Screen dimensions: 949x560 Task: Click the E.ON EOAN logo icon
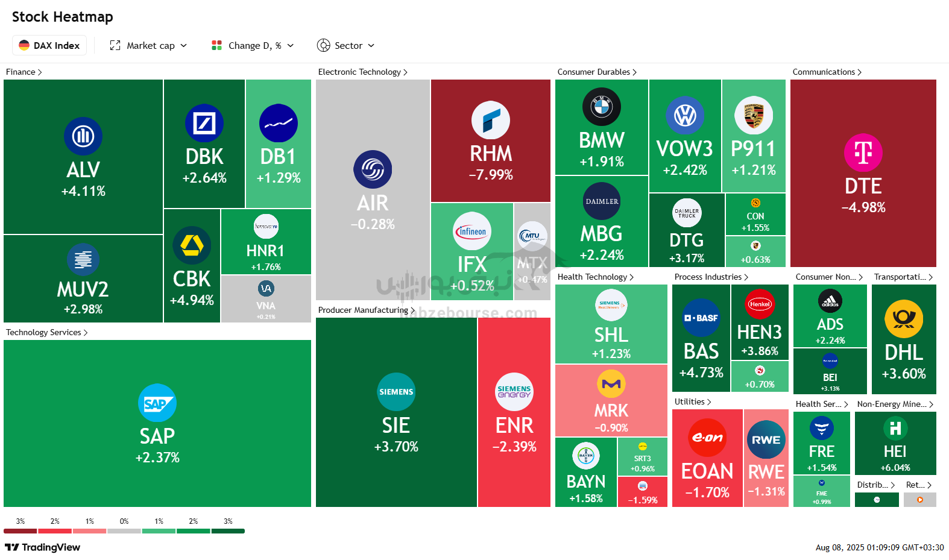[707, 438]
